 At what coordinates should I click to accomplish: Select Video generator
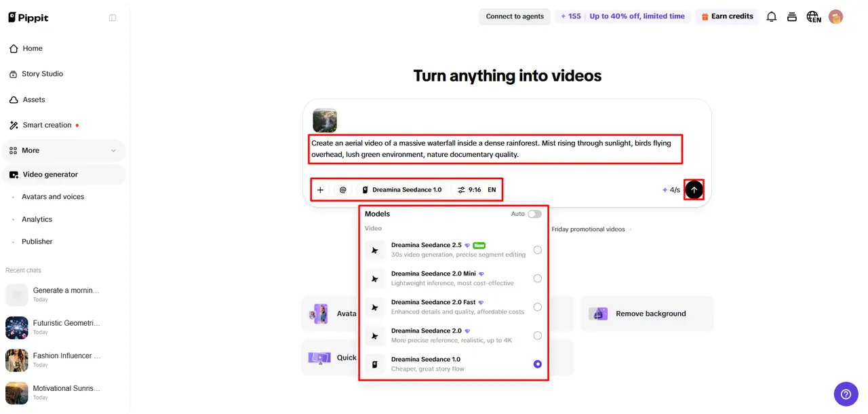(x=64, y=174)
